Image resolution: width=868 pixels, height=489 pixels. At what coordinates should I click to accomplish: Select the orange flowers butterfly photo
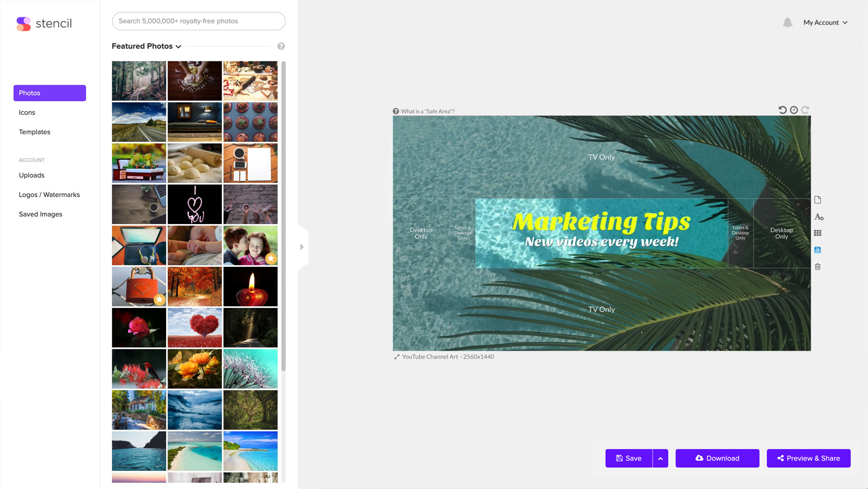pos(195,369)
